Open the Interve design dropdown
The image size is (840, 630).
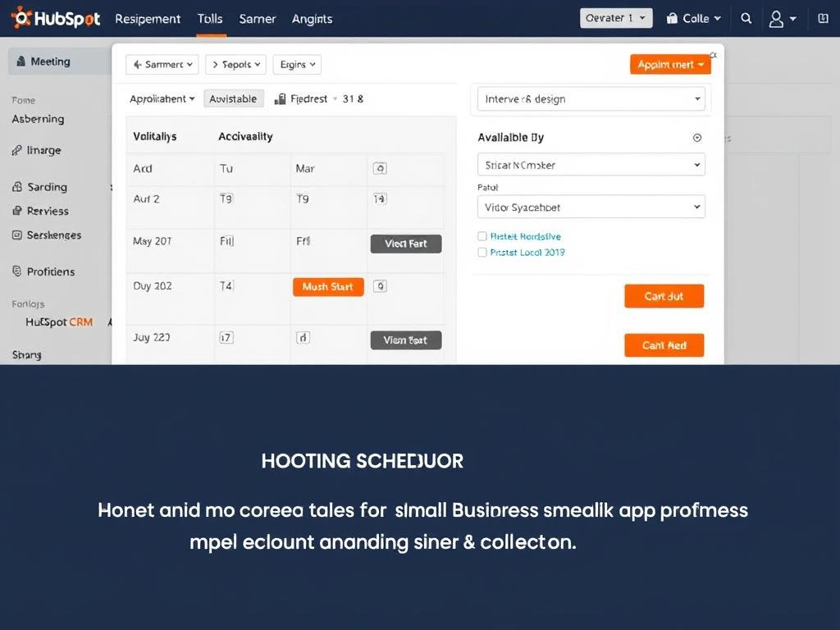(591, 98)
